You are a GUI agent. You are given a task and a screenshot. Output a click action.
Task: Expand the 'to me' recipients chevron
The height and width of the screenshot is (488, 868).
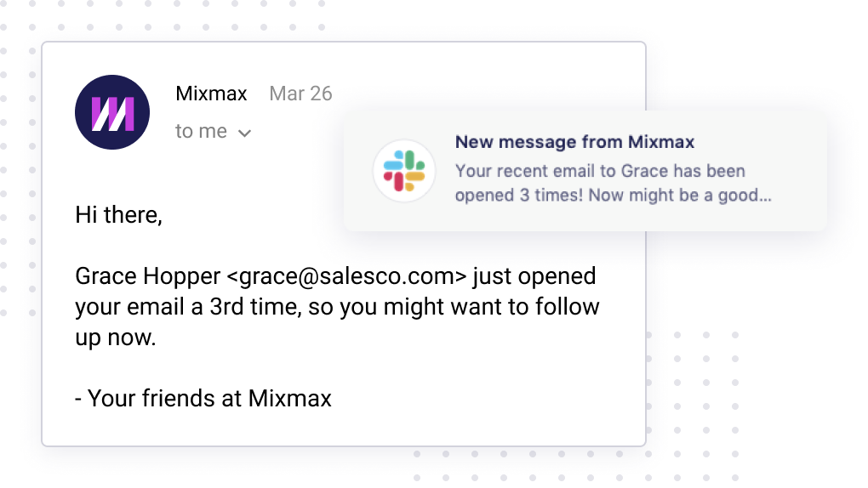pyautogui.click(x=245, y=133)
